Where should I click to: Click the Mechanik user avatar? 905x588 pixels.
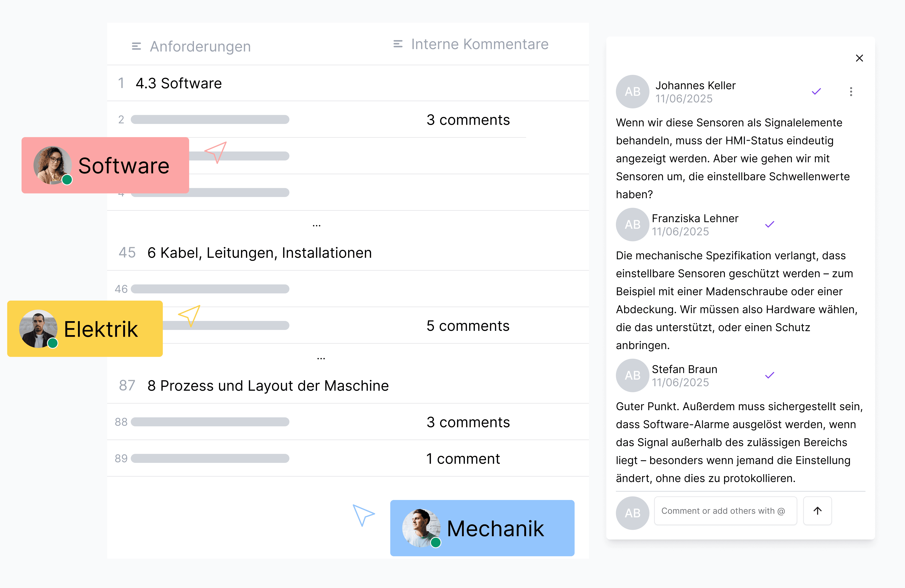(x=421, y=528)
